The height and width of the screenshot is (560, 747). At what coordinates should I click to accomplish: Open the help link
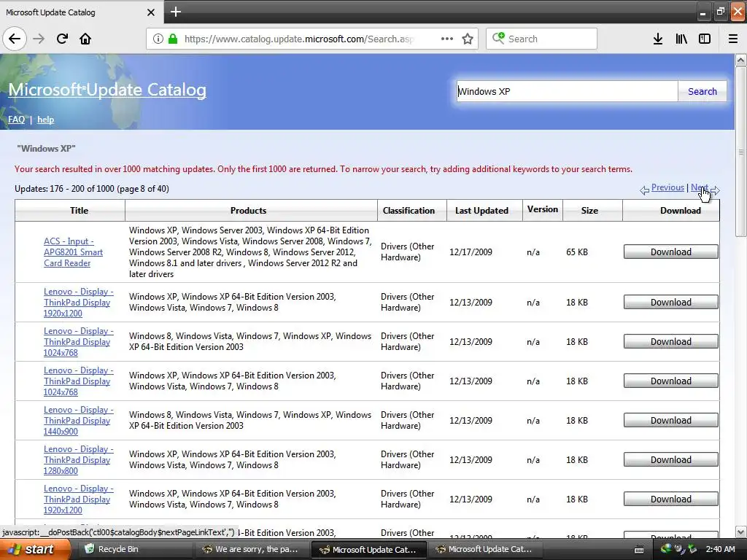(46, 120)
